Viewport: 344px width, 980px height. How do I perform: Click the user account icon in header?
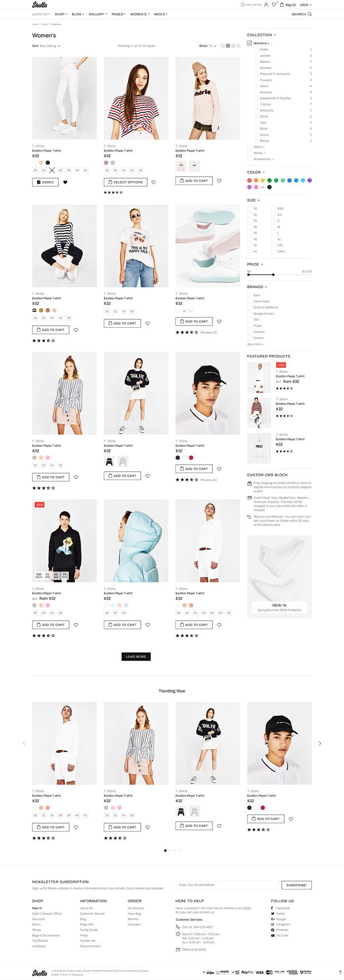[x=266, y=4]
